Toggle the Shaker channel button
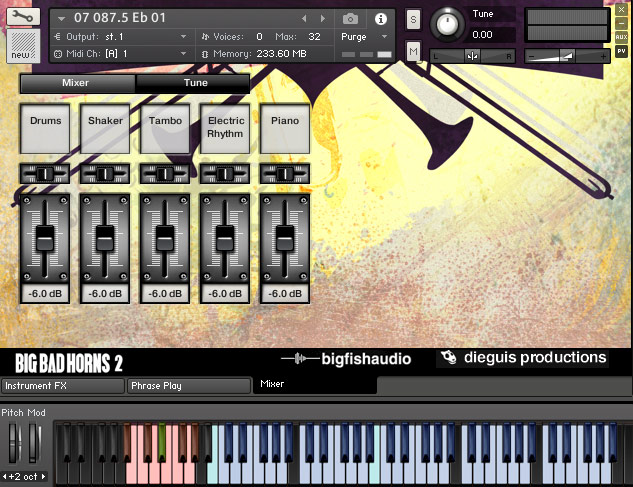This screenshot has width=633, height=487. 105,128
